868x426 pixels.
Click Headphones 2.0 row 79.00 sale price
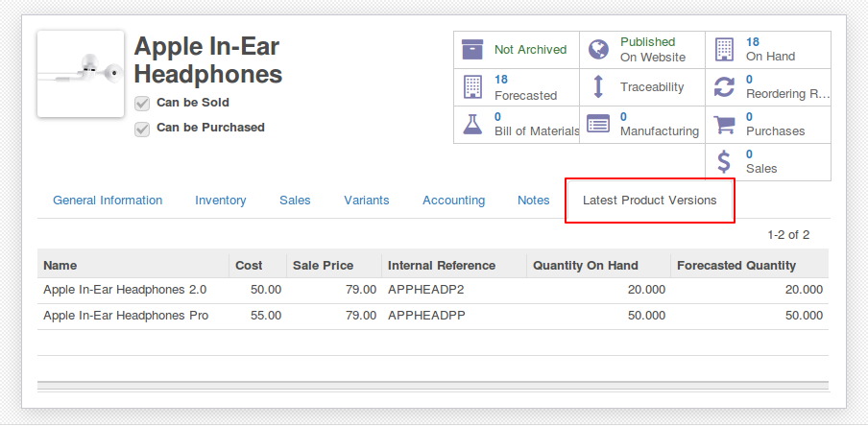tap(361, 290)
